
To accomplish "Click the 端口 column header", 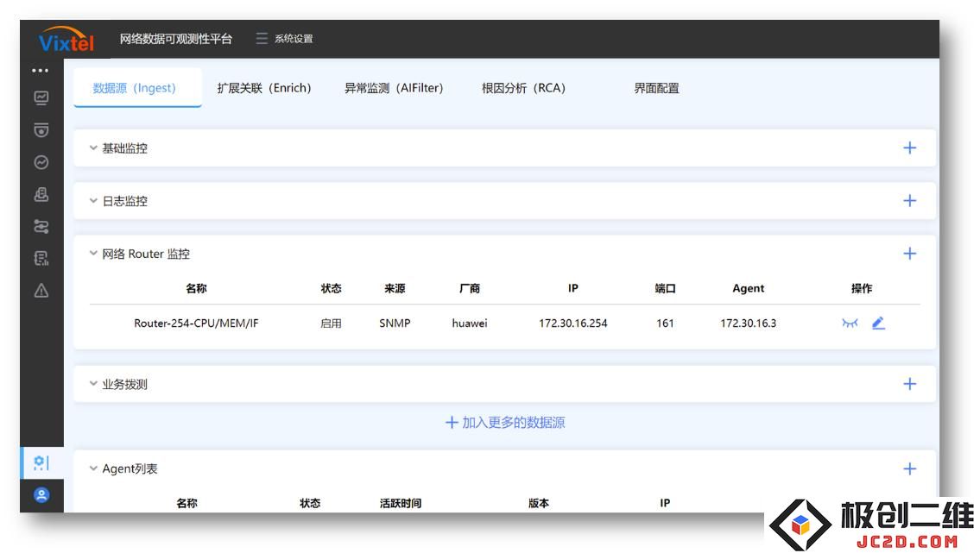I will [x=665, y=288].
